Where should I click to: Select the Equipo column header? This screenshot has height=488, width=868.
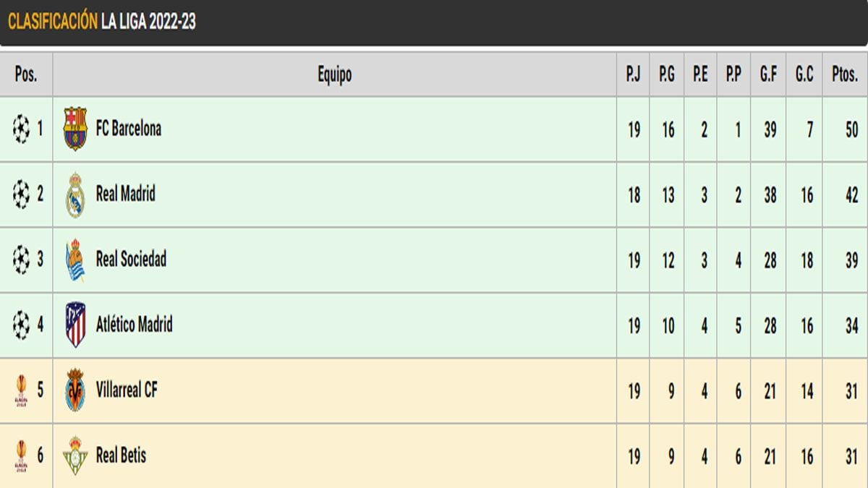coord(334,74)
